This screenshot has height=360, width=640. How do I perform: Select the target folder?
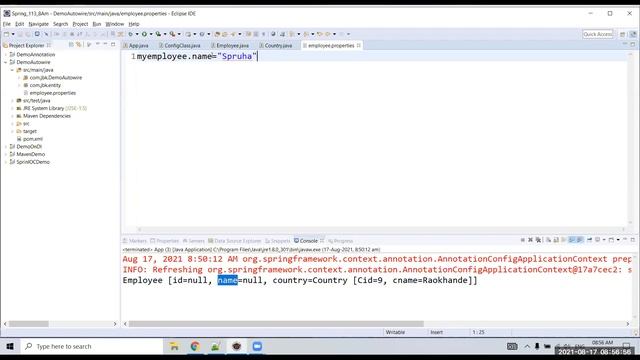pos(27,131)
